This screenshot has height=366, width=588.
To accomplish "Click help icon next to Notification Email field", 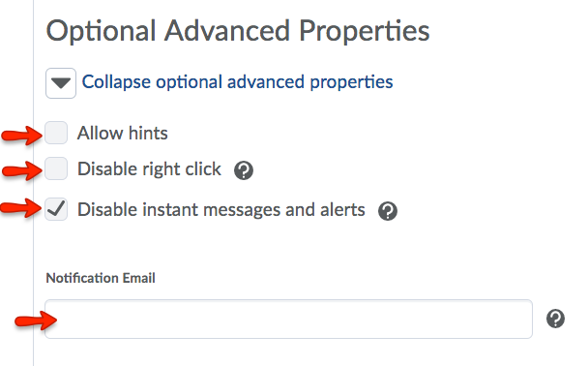I will [x=555, y=319].
